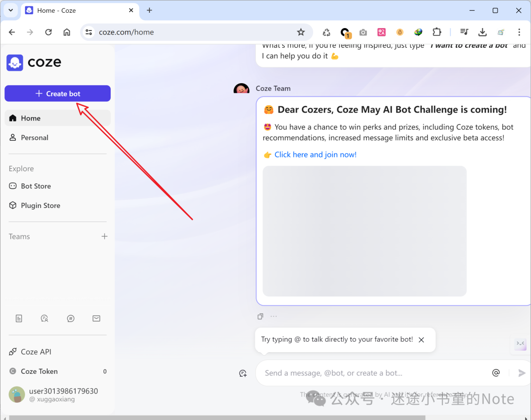The image size is (531, 420).
Task: Open the Extensions puzzle menu
Action: tap(437, 32)
